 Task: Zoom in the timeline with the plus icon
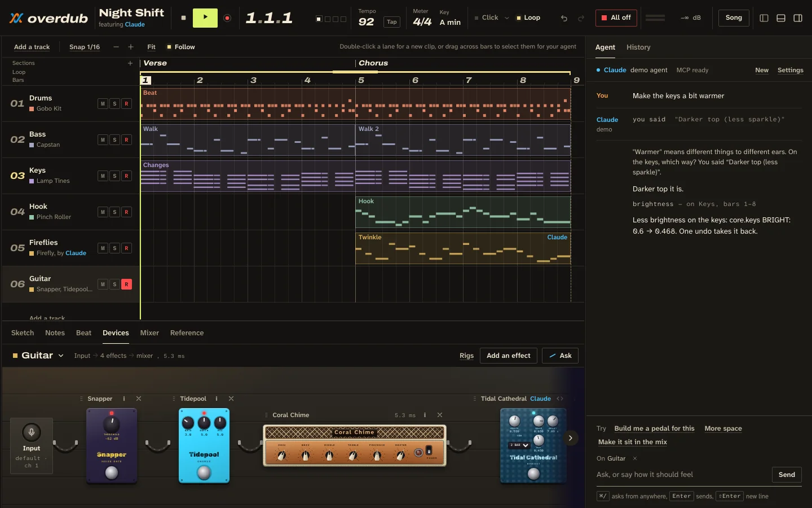(131, 47)
